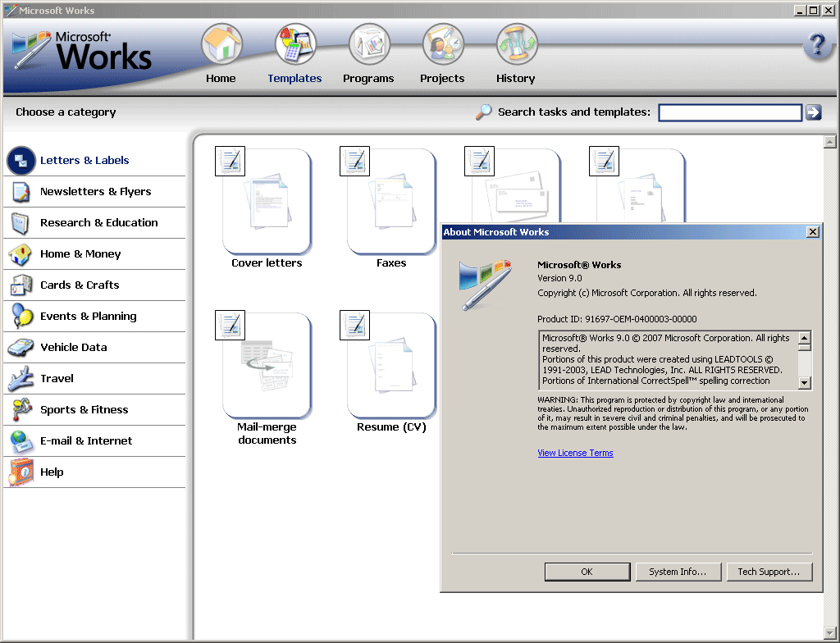Image resolution: width=840 pixels, height=643 pixels.
Task: Click the Version 9.0 text
Action: point(559,278)
